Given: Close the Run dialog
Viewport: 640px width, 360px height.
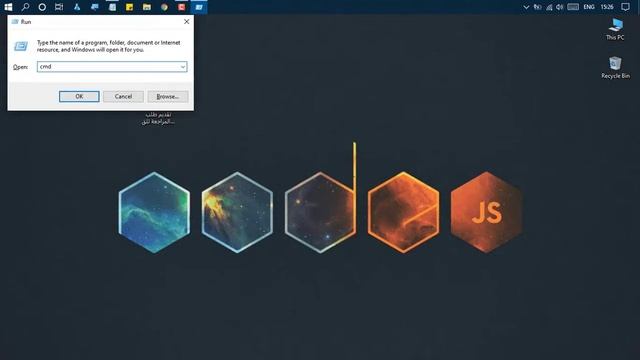Looking at the screenshot, I should pyautogui.click(x=187, y=22).
